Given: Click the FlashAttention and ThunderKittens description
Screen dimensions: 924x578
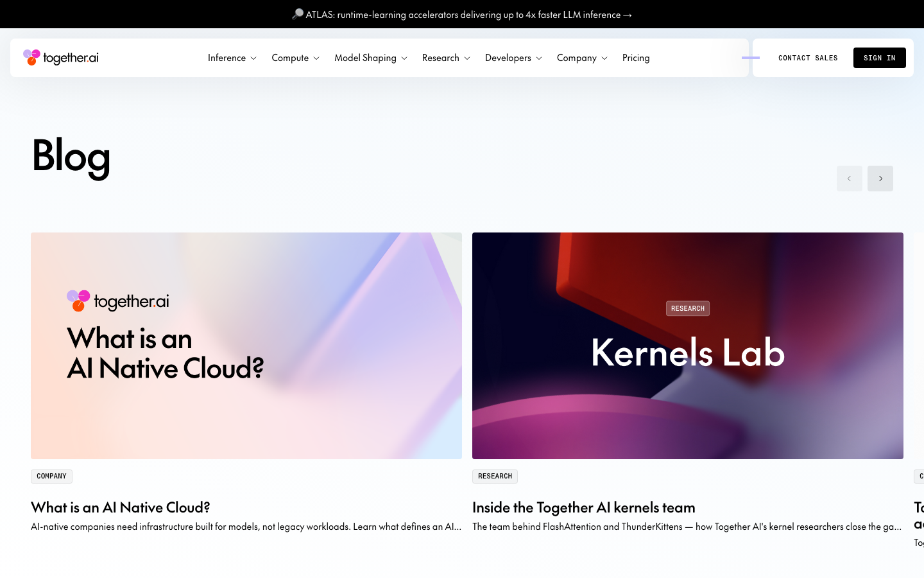Looking at the screenshot, I should coord(687,527).
